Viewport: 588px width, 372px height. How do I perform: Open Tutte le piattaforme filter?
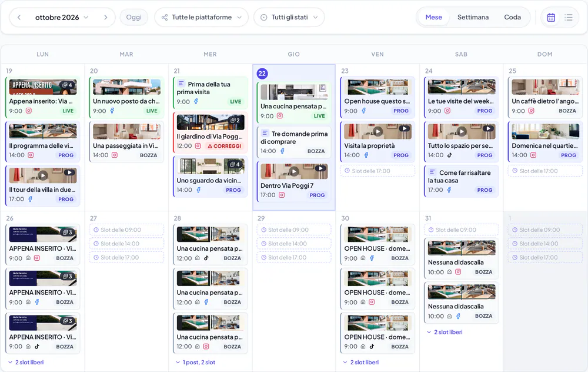coord(201,17)
